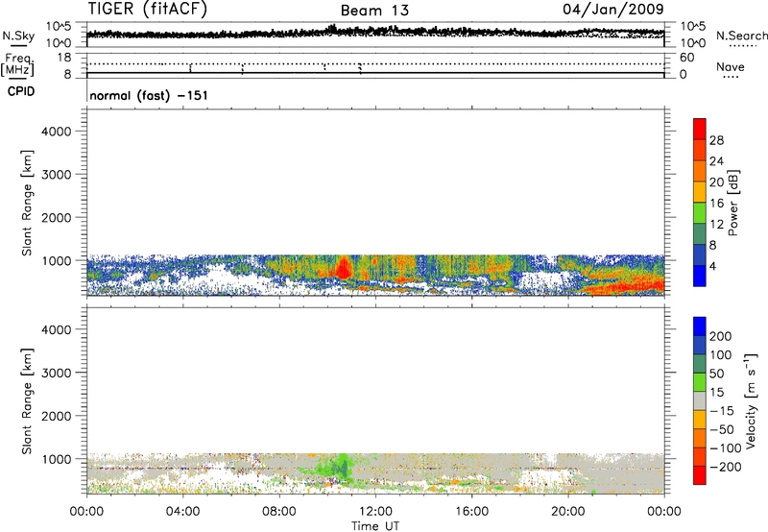
Task: Click the '60' Nave axis tick
Action: (686, 58)
